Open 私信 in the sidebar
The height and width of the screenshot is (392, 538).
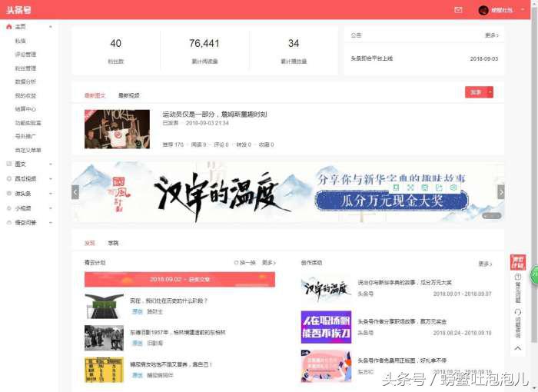20,41
